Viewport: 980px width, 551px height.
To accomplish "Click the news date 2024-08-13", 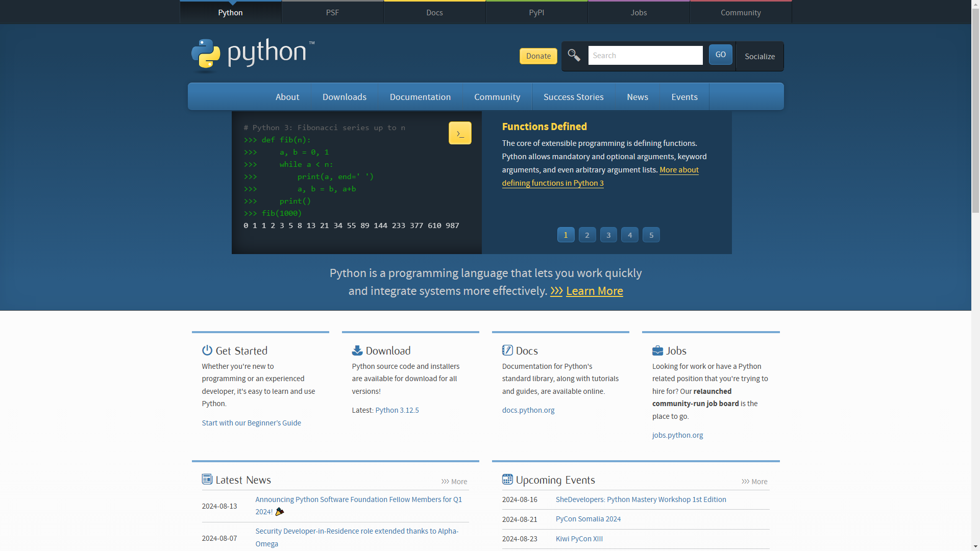I will click(x=219, y=506).
